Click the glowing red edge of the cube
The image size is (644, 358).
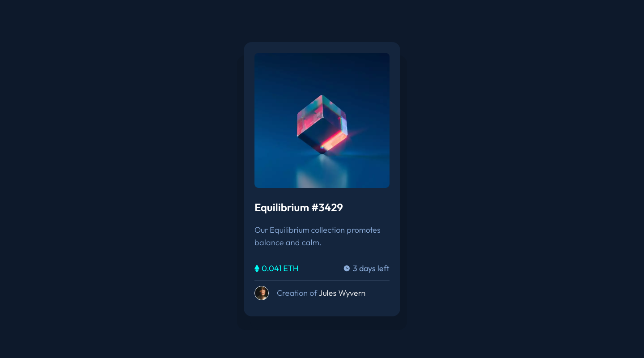click(334, 141)
